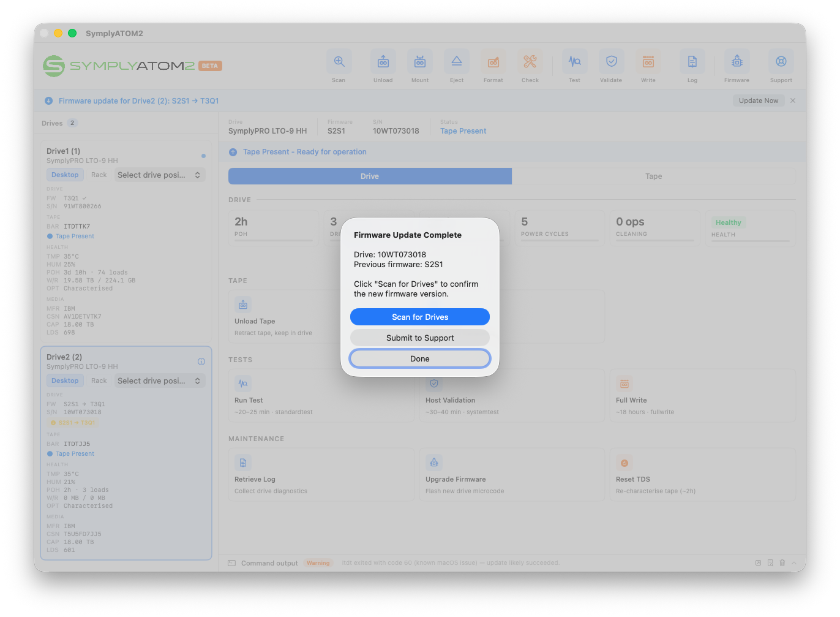Open the Format tool icon
This screenshot has width=840, height=617.
tap(493, 62)
